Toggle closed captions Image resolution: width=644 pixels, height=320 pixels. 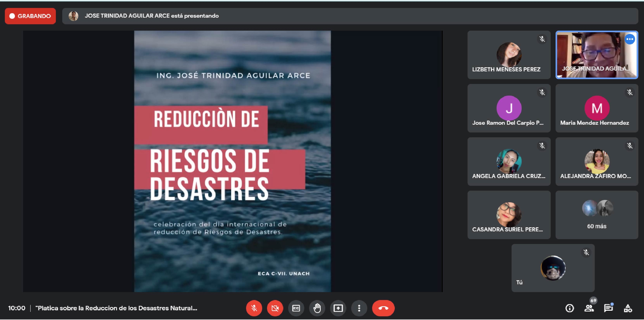point(296,308)
